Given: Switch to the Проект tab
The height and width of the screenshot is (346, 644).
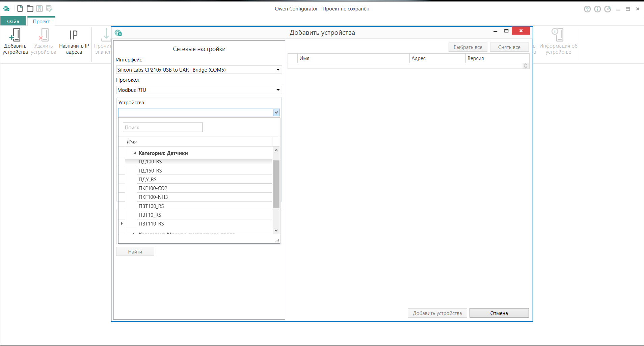Looking at the screenshot, I should (41, 21).
